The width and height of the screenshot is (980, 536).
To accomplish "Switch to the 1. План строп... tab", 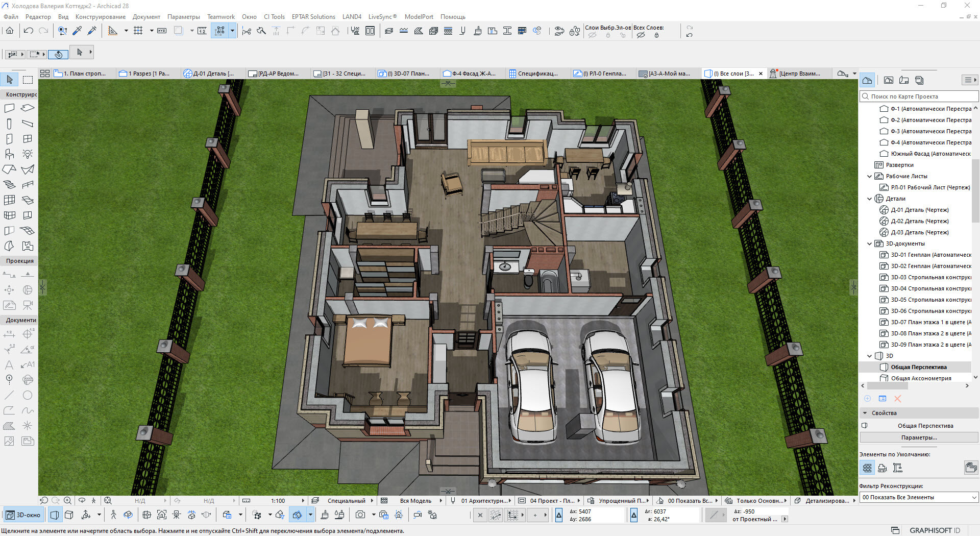I will click(x=84, y=74).
